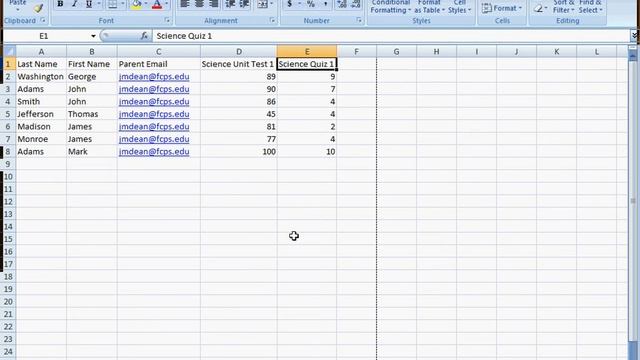Click the Name Box showing E1
The image size is (640, 360).
44,36
